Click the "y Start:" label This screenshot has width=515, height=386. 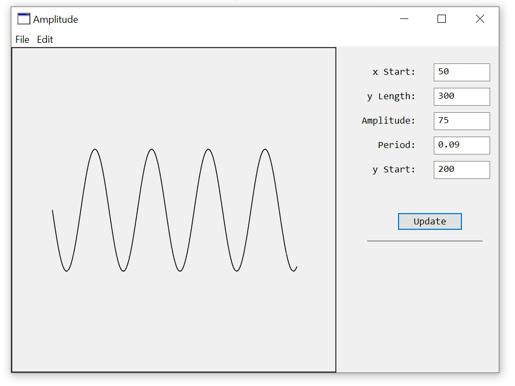pos(394,170)
